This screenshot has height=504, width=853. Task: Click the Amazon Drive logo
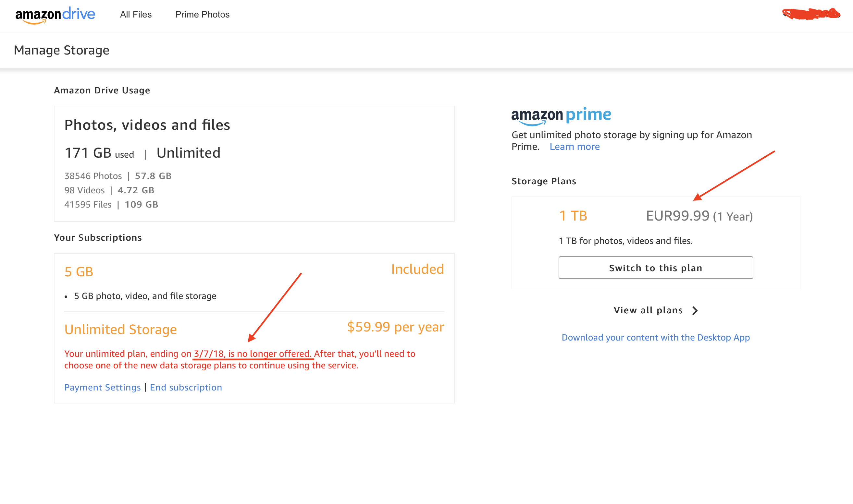(55, 15)
